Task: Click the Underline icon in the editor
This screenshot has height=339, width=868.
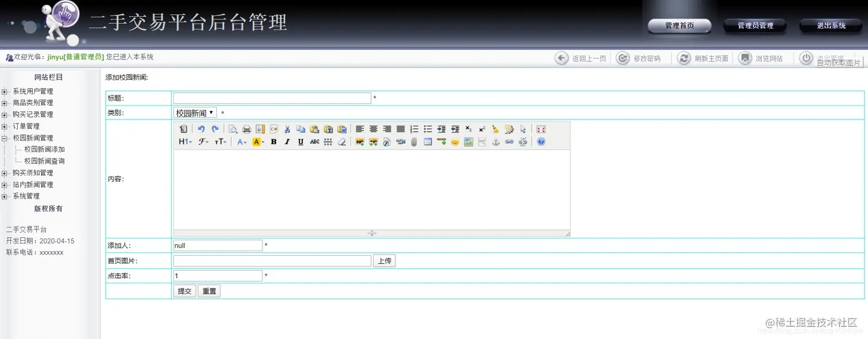Action: tap(301, 142)
